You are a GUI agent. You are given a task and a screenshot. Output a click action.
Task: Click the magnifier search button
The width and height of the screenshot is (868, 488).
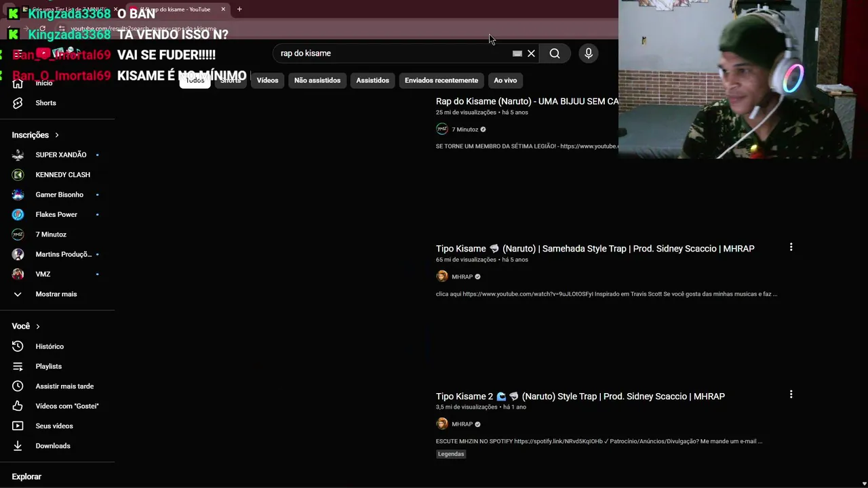tap(555, 54)
